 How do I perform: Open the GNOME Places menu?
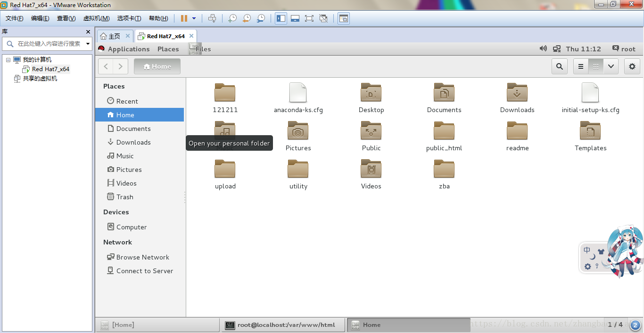tap(168, 49)
